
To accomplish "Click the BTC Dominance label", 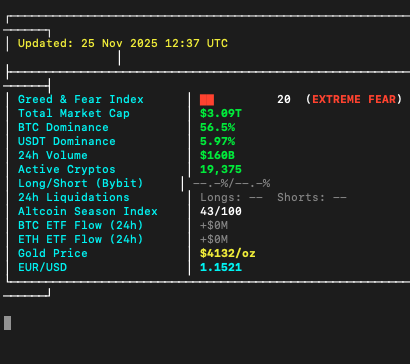I will click(63, 127).
